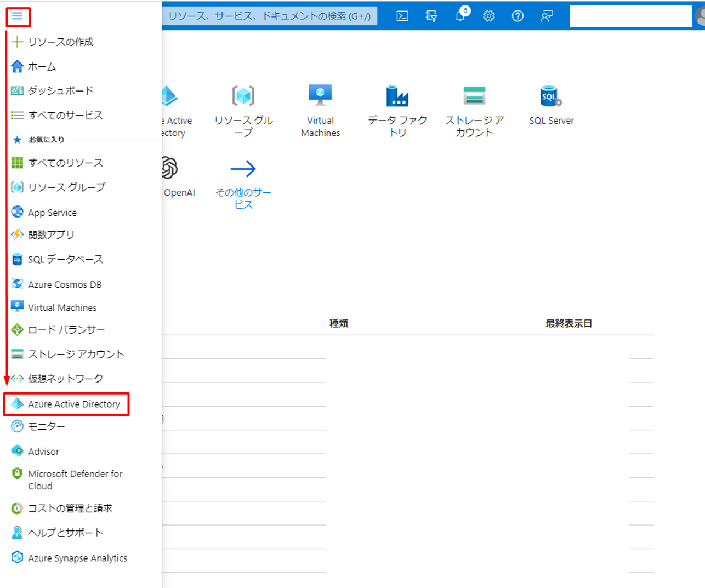Go to Microsoft Defender for Cloud
The height and width of the screenshot is (588, 705).
[75, 479]
